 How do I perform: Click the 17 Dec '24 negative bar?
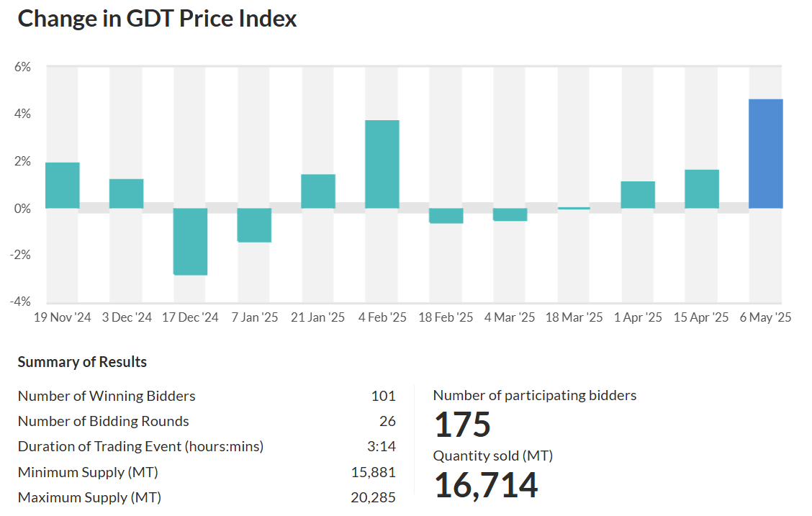point(190,241)
